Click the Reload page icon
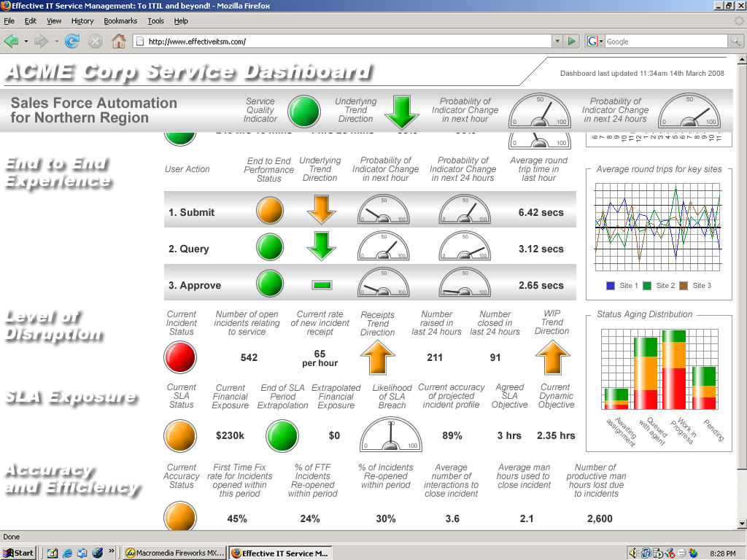This screenshot has height=560, width=747. tap(71, 42)
